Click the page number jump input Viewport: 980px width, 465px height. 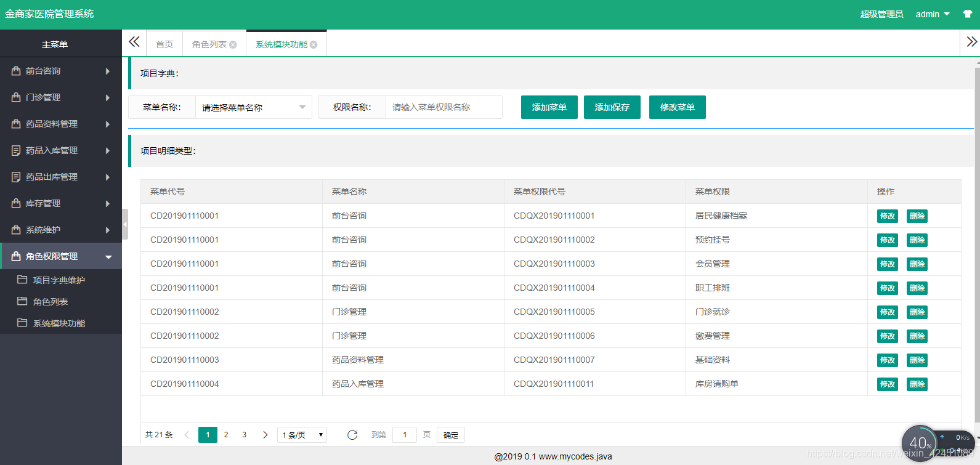pyautogui.click(x=405, y=435)
